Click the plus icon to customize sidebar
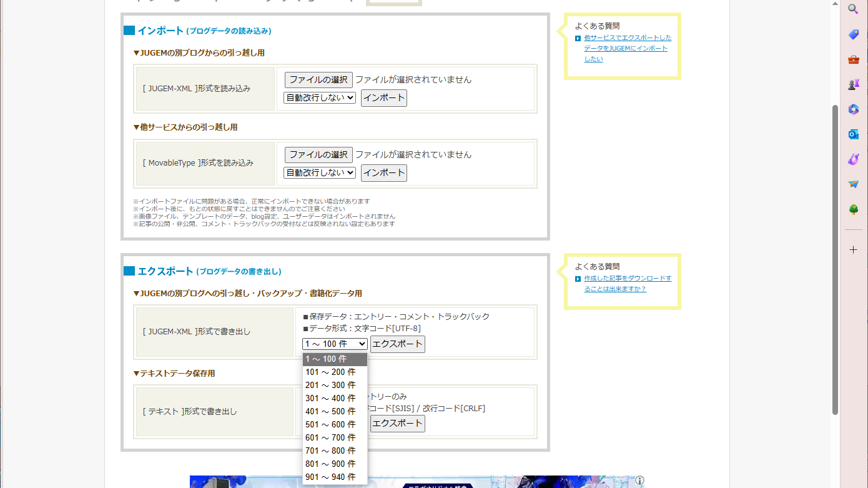This screenshot has height=488, width=868. 853,250
